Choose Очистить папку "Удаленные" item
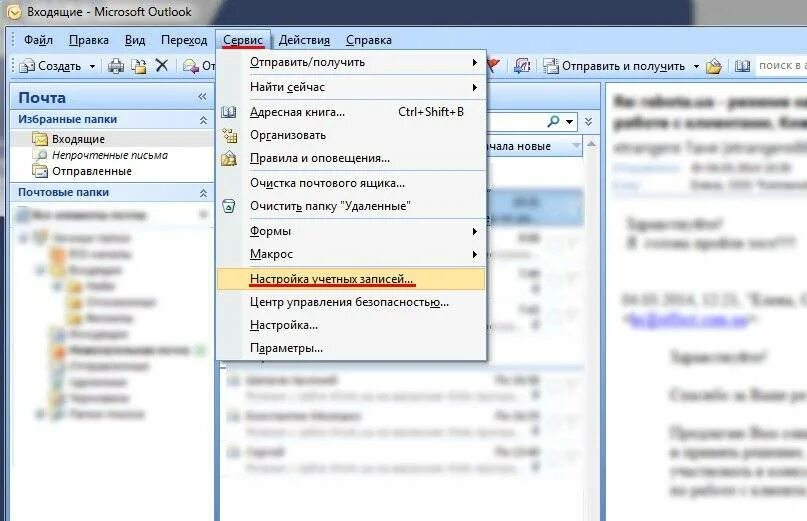Image resolution: width=807 pixels, height=521 pixels. 352,206
